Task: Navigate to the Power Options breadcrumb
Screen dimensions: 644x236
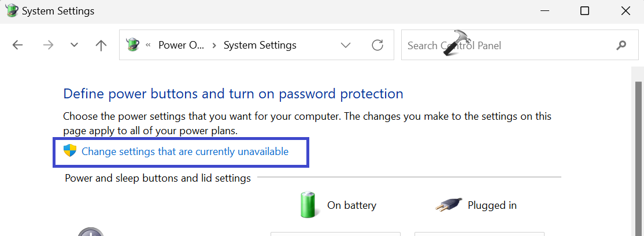Action: coord(181,45)
